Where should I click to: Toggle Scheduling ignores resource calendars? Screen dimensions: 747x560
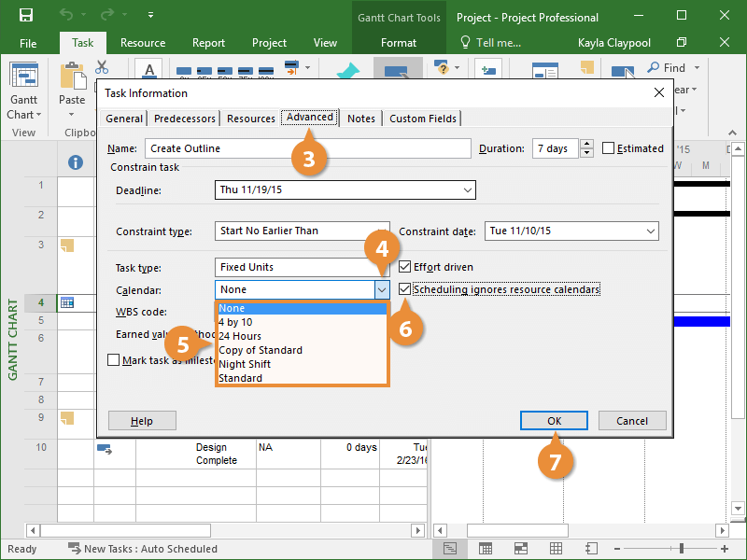click(405, 289)
